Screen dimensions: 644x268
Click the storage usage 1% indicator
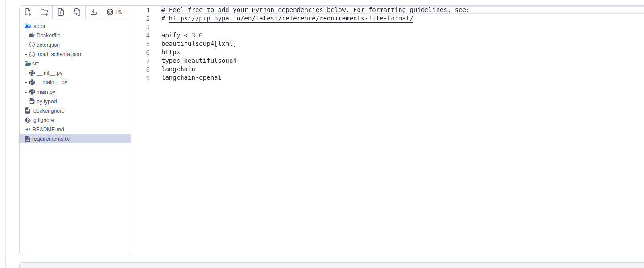[x=116, y=12]
